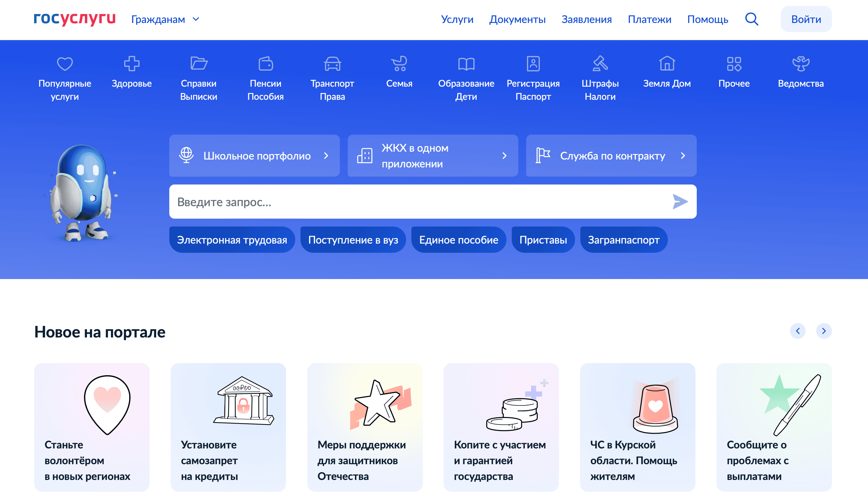Click the Ведомства eagle emblem icon
Image resolution: width=868 pixels, height=499 pixels.
click(x=800, y=64)
